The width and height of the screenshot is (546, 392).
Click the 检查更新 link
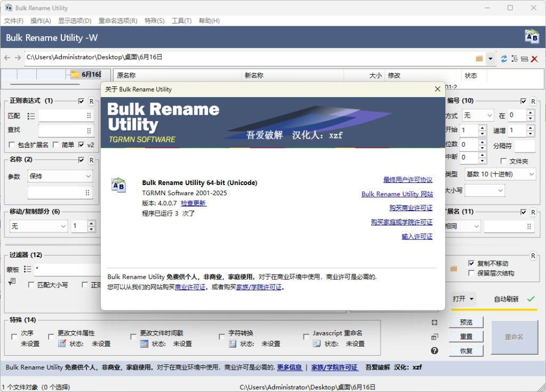194,203
